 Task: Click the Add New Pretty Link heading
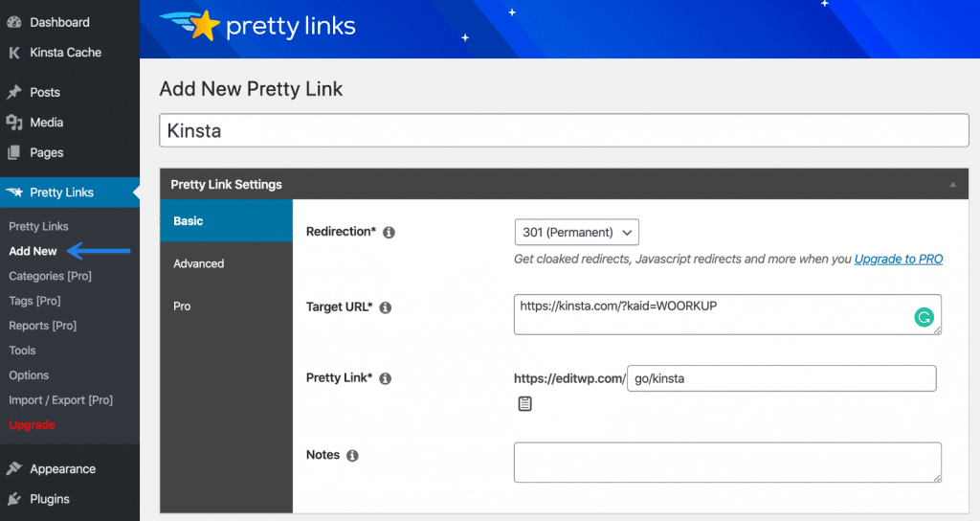(x=251, y=89)
